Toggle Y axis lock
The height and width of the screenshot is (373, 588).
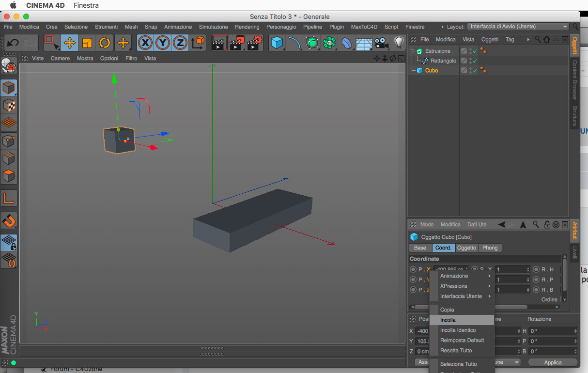tap(163, 43)
